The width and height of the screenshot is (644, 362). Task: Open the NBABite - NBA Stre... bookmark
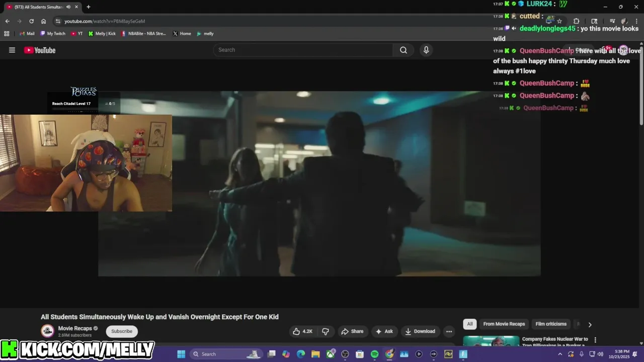pyautogui.click(x=143, y=34)
